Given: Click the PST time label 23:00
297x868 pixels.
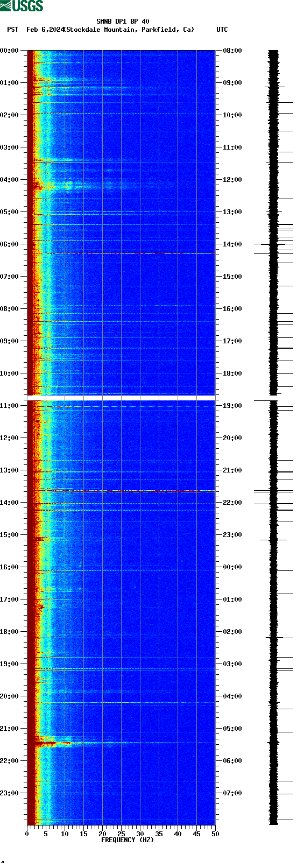Looking at the screenshot, I should [x=10, y=793].
